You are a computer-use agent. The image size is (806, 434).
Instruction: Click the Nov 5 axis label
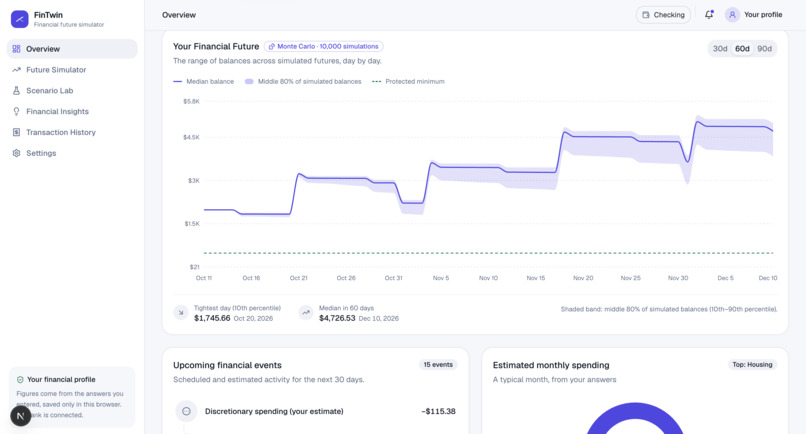click(441, 278)
